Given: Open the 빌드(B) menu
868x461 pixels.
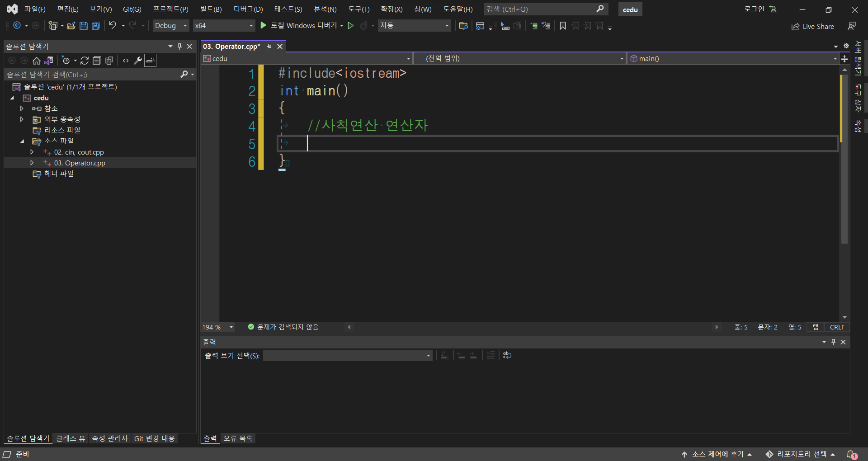Looking at the screenshot, I should pos(211,9).
